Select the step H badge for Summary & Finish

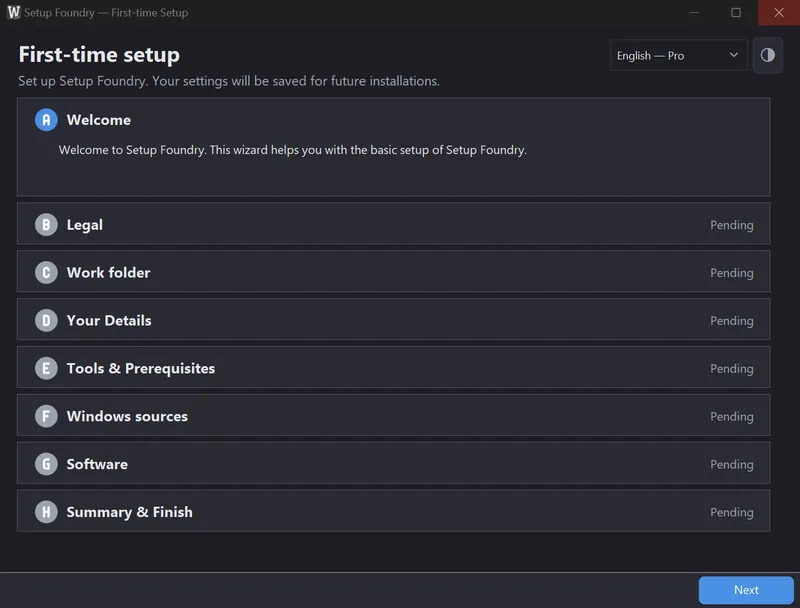pyautogui.click(x=46, y=512)
